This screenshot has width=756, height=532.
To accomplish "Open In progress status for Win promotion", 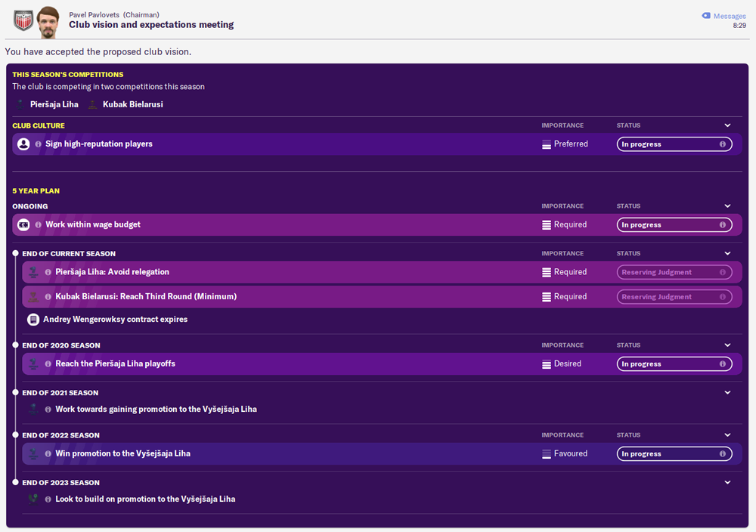I will [x=674, y=453].
